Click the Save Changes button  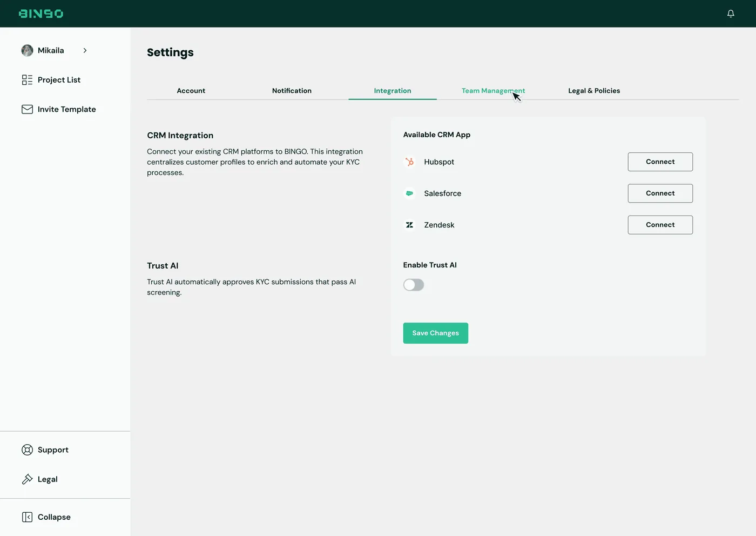tap(435, 333)
